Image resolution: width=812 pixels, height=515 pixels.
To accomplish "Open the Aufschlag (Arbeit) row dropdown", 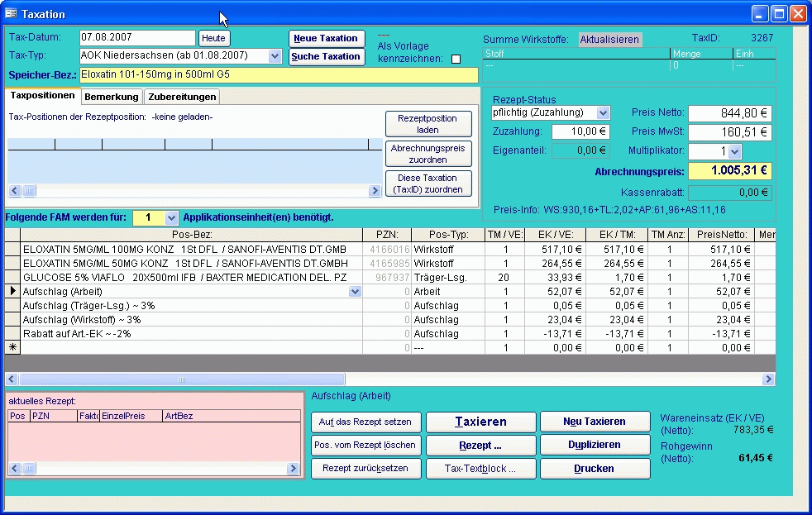I will click(355, 292).
